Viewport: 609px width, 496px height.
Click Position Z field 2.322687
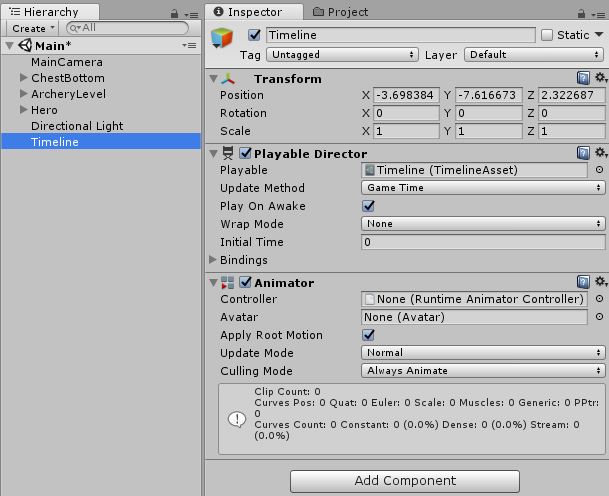point(572,95)
